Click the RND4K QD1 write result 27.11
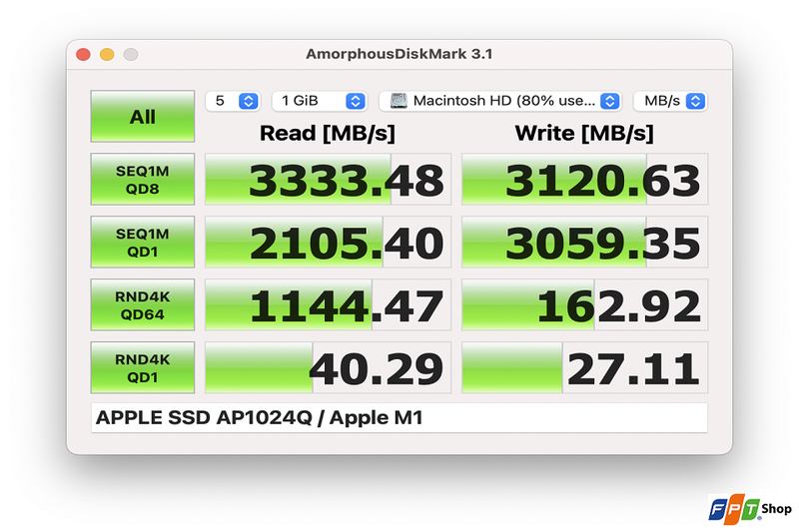Screen dimensions: 799x532 [584, 367]
